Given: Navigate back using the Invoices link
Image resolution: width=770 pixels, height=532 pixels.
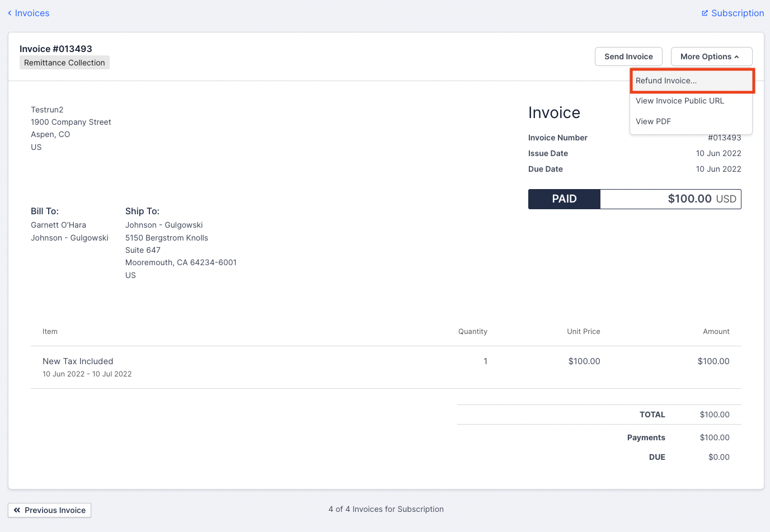Looking at the screenshot, I should 32,13.
